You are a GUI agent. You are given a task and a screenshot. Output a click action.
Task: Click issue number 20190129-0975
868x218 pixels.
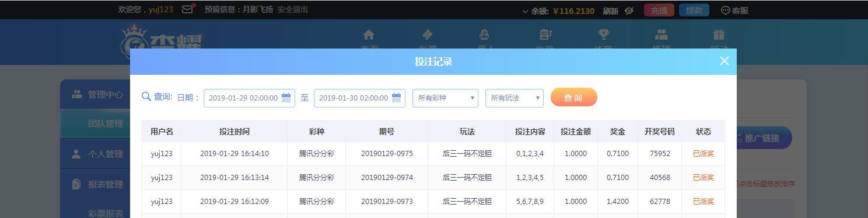pyautogui.click(x=387, y=154)
